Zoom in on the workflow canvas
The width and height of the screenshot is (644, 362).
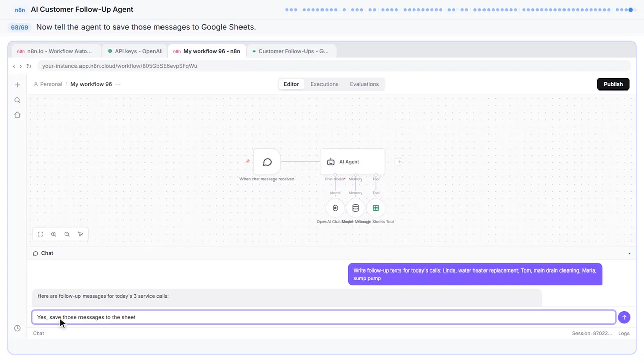click(54, 234)
